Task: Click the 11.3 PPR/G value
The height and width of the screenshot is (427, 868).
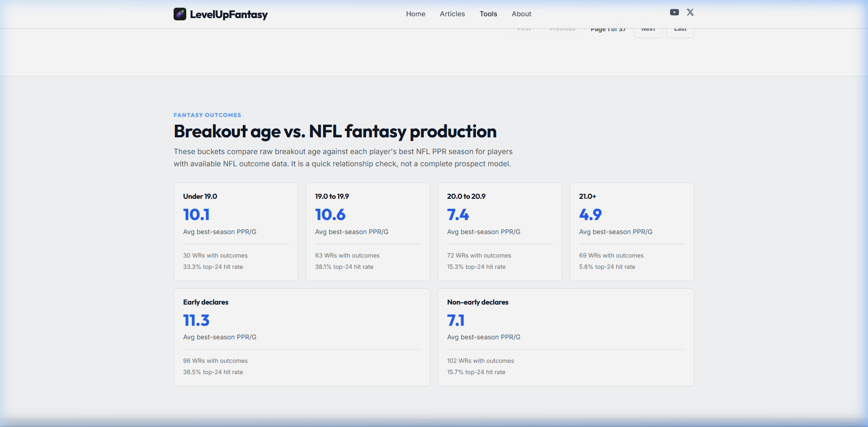Action: pyautogui.click(x=196, y=320)
